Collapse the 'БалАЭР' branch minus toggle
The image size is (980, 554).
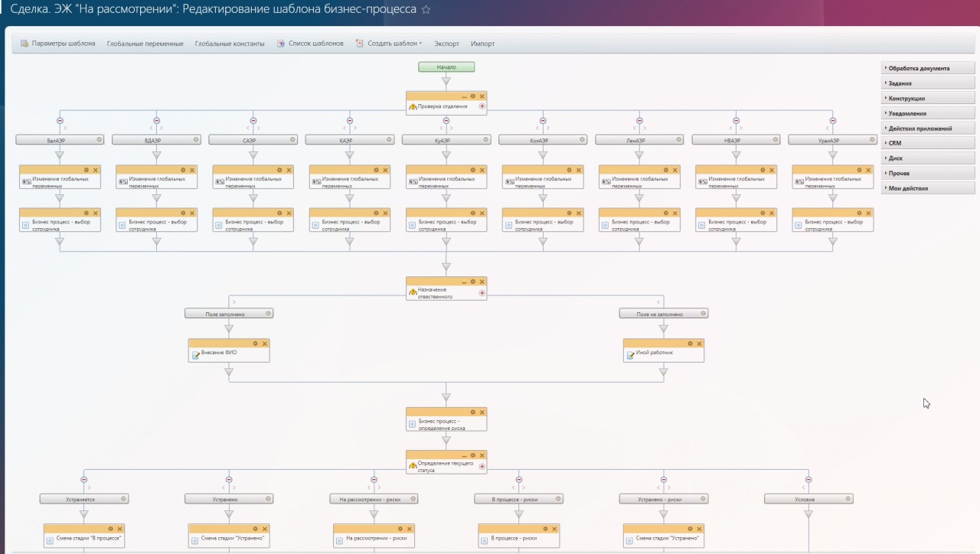[60, 120]
